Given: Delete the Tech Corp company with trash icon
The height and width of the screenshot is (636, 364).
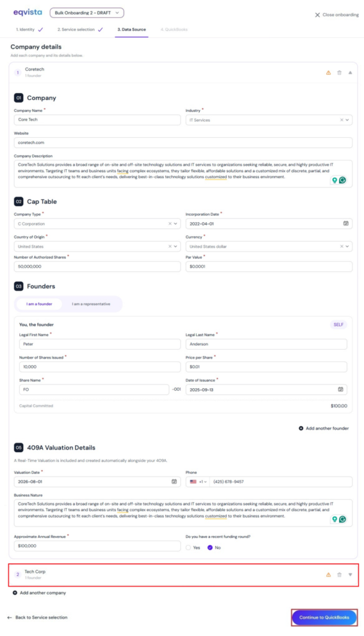Looking at the screenshot, I should (339, 575).
